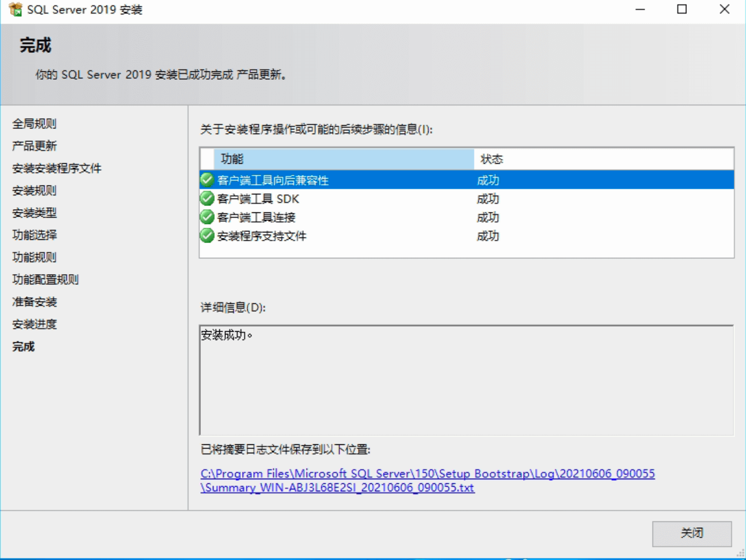The width and height of the screenshot is (746, 560).
Task: Click 安装进度 step in sidebar
Action: coord(34,324)
